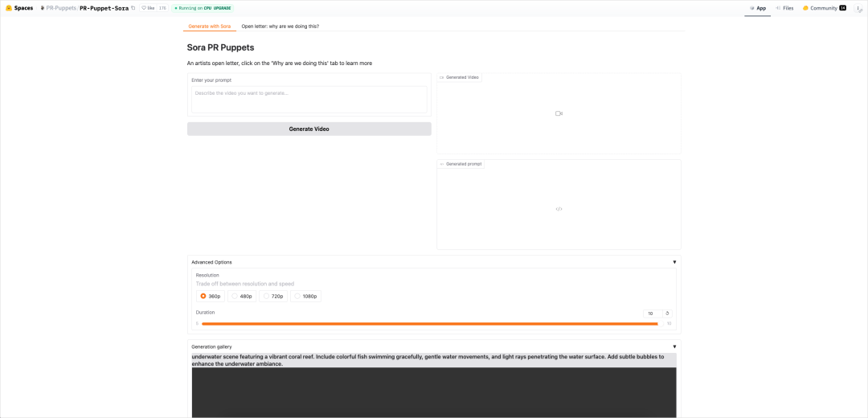This screenshot has height=418, width=868.
Task: Click the Generated prompt label
Action: (461, 164)
